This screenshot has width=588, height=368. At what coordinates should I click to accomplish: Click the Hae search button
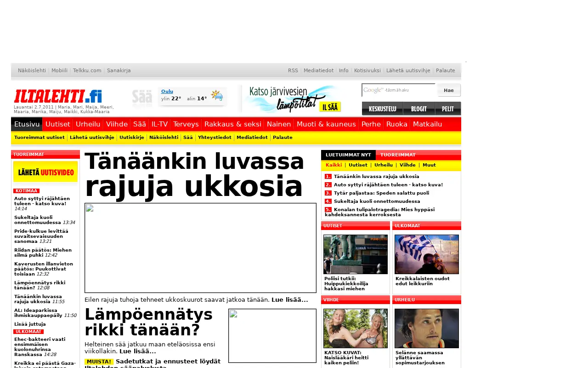coord(449,90)
